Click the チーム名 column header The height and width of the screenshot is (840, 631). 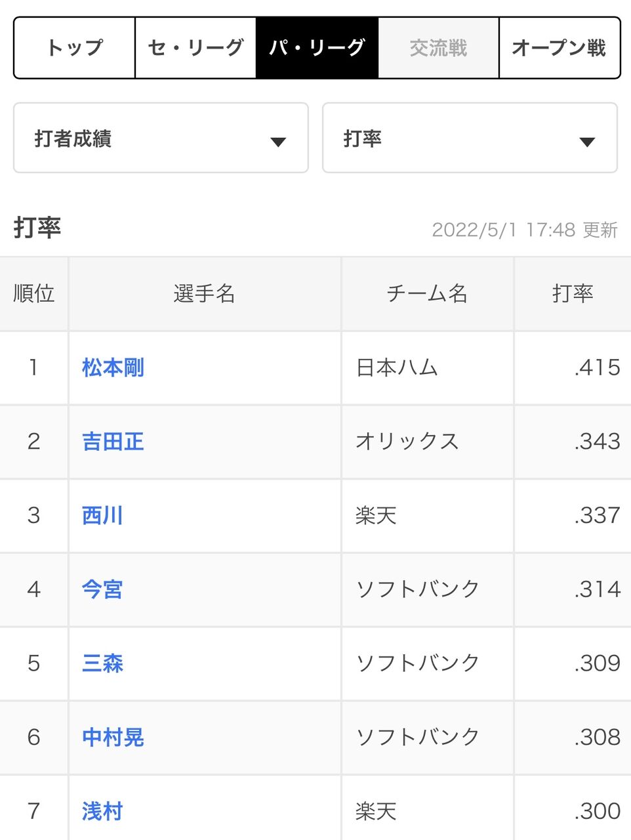(428, 293)
